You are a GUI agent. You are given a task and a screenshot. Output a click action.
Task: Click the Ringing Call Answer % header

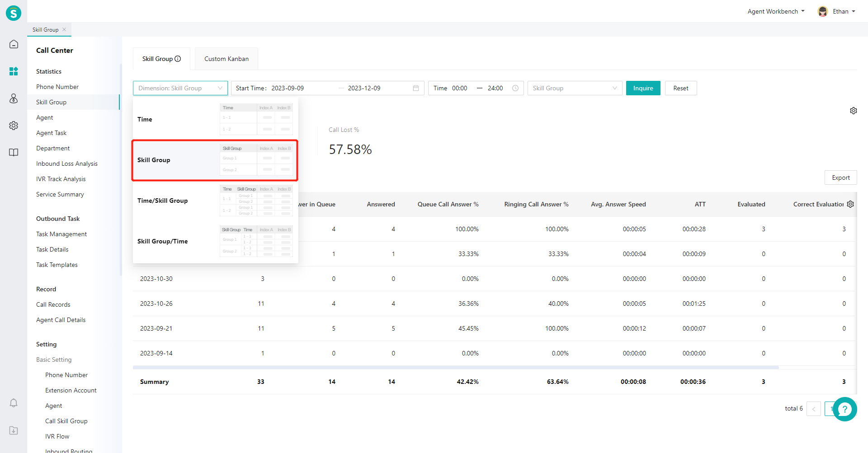[x=537, y=204]
